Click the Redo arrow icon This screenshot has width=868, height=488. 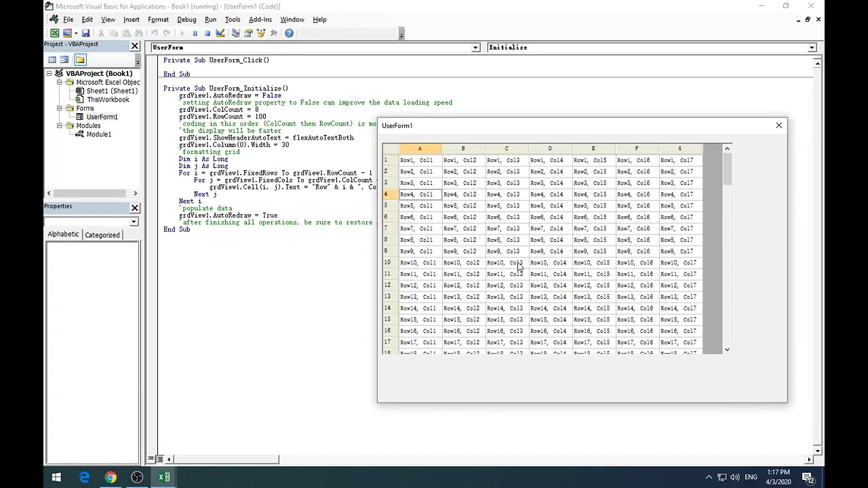point(166,33)
